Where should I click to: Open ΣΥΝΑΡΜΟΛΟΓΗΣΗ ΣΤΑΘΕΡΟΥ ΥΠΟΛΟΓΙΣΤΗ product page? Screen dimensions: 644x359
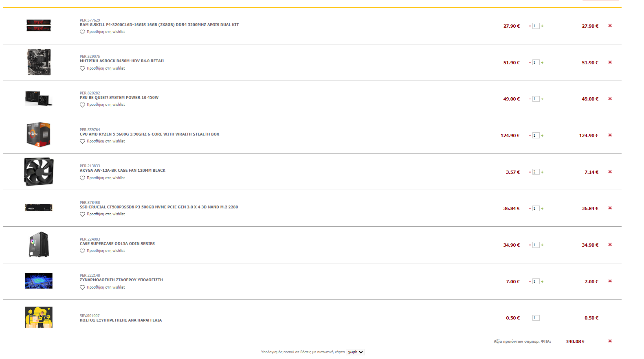(x=121, y=280)
